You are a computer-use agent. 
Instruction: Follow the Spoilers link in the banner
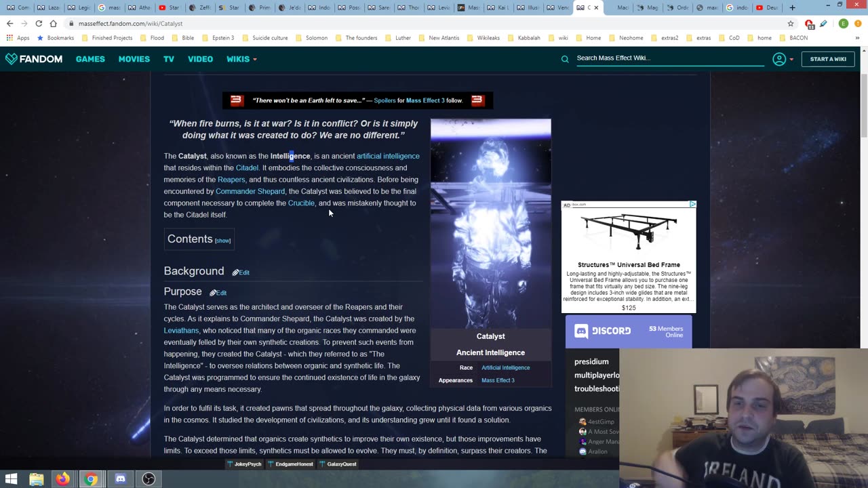click(x=384, y=100)
